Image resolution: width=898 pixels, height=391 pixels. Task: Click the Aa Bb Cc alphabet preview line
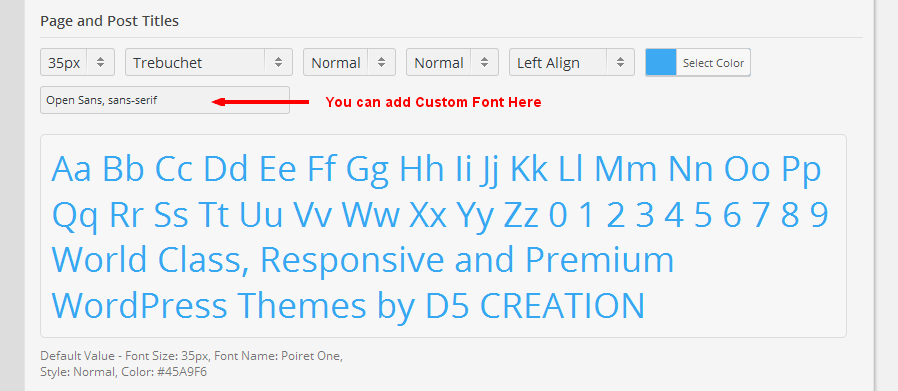click(x=437, y=170)
